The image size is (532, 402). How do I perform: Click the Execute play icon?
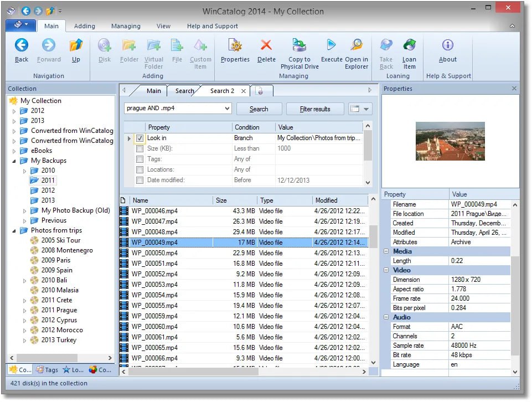[332, 46]
